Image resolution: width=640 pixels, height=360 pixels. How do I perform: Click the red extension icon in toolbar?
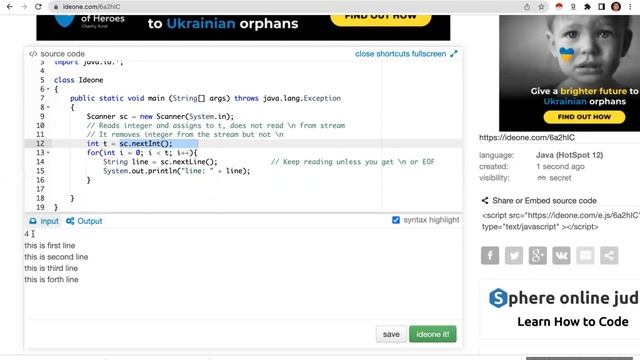coord(559,7)
